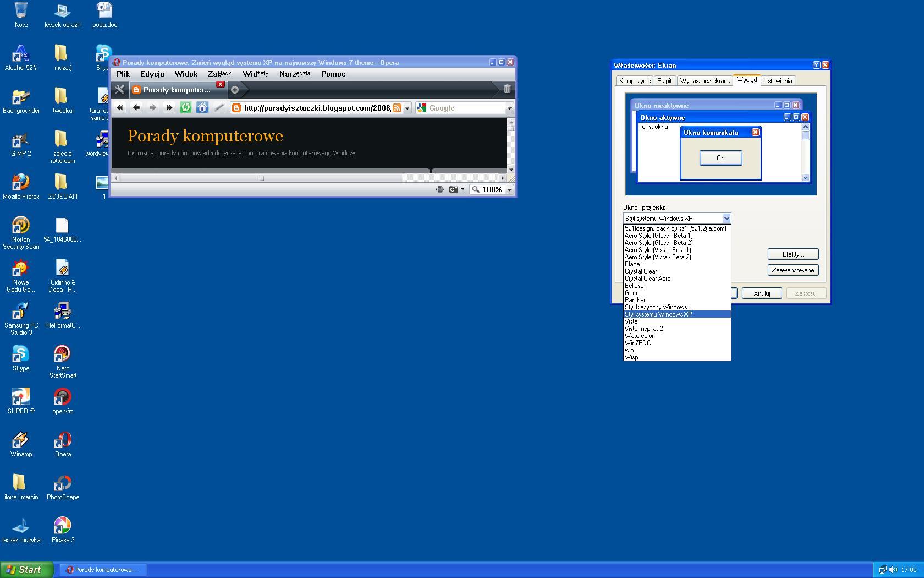Click the Google search field in Opera
The height and width of the screenshot is (578, 924).
coord(466,108)
